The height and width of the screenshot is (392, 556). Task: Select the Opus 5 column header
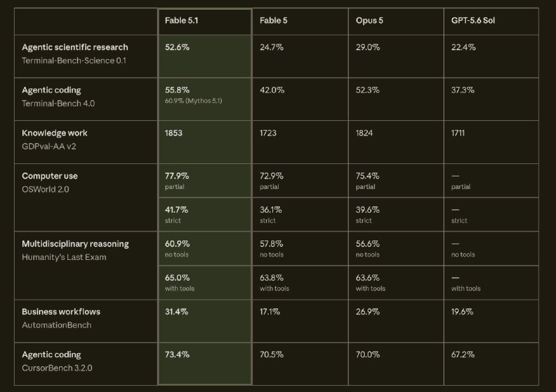tap(370, 21)
